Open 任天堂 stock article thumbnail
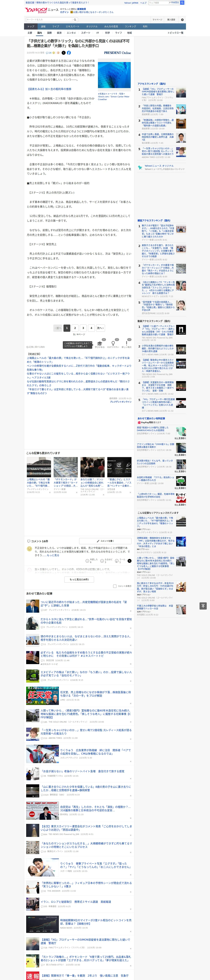The width and height of the screenshot is (210, 980). pos(42,696)
